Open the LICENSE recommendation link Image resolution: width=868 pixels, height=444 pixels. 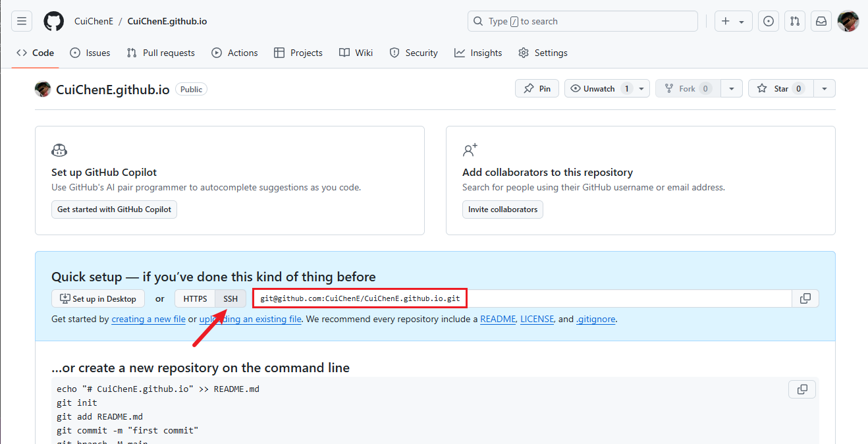[537, 319]
